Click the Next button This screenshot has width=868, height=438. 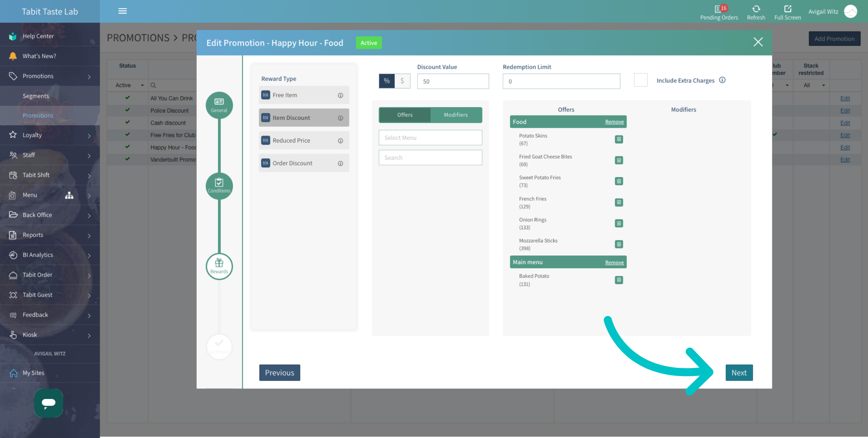pyautogui.click(x=739, y=373)
